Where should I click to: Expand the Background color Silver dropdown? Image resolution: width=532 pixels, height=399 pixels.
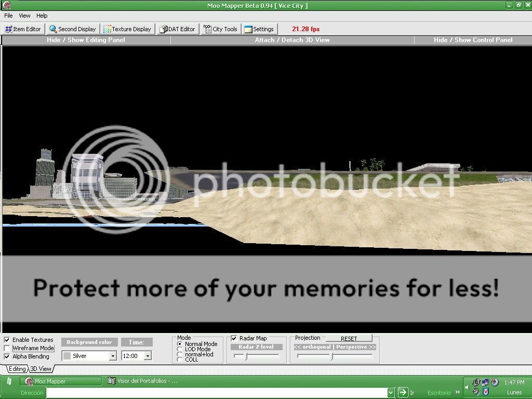tap(113, 356)
